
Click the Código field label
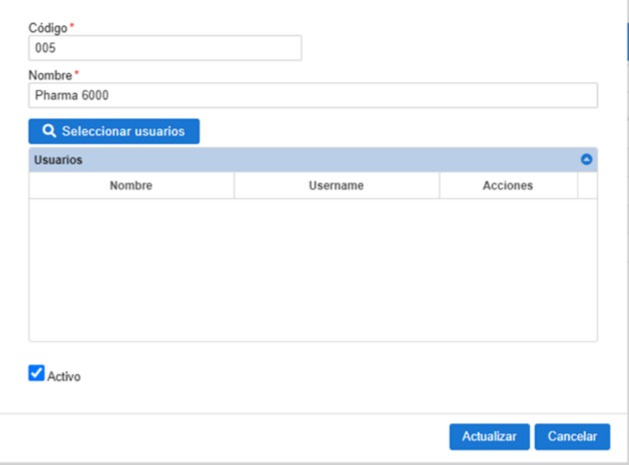point(47,28)
